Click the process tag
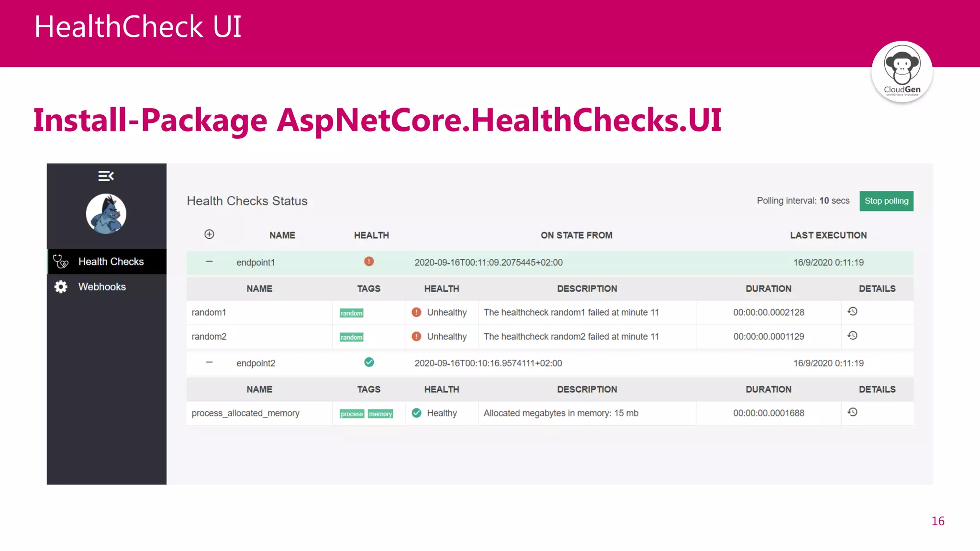 point(352,414)
